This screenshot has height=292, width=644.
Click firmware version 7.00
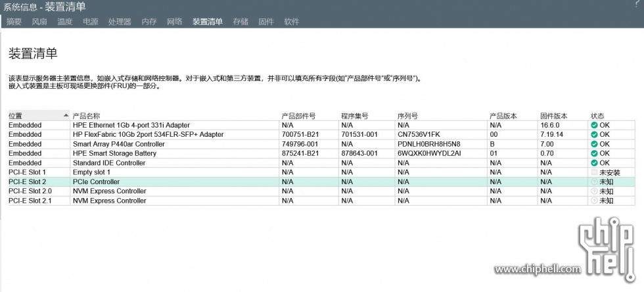point(547,144)
